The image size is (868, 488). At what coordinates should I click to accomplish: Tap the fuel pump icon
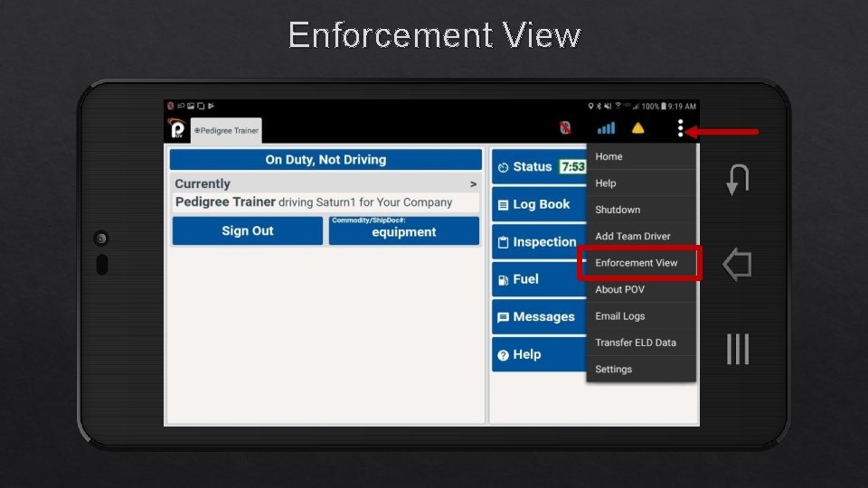pyautogui.click(x=503, y=280)
